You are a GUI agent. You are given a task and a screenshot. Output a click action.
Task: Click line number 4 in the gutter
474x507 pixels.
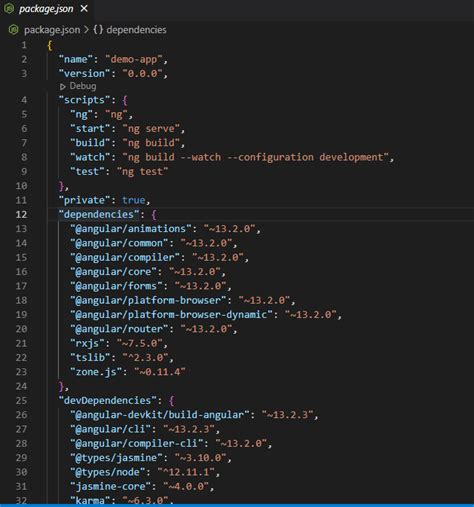click(24, 100)
